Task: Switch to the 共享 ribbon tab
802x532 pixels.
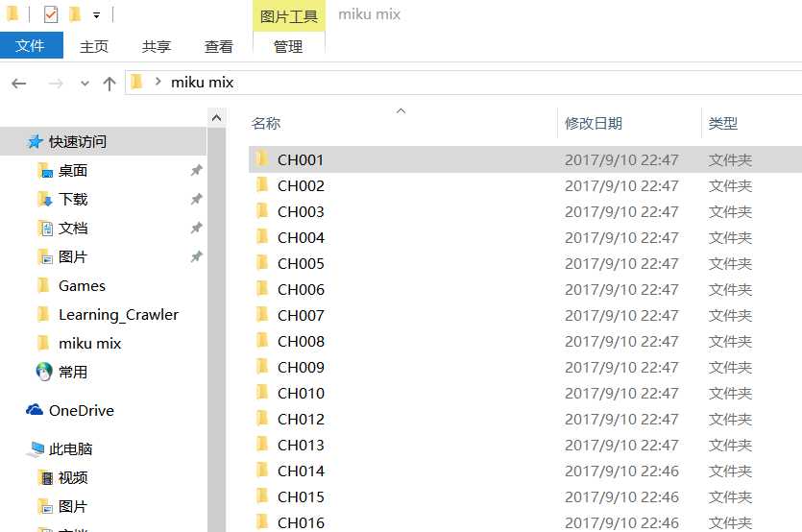Action: point(156,46)
